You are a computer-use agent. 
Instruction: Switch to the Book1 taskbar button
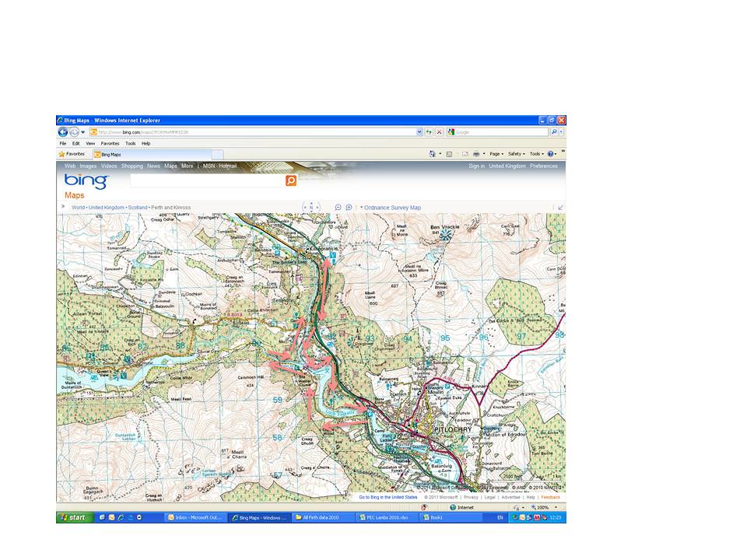(x=449, y=518)
